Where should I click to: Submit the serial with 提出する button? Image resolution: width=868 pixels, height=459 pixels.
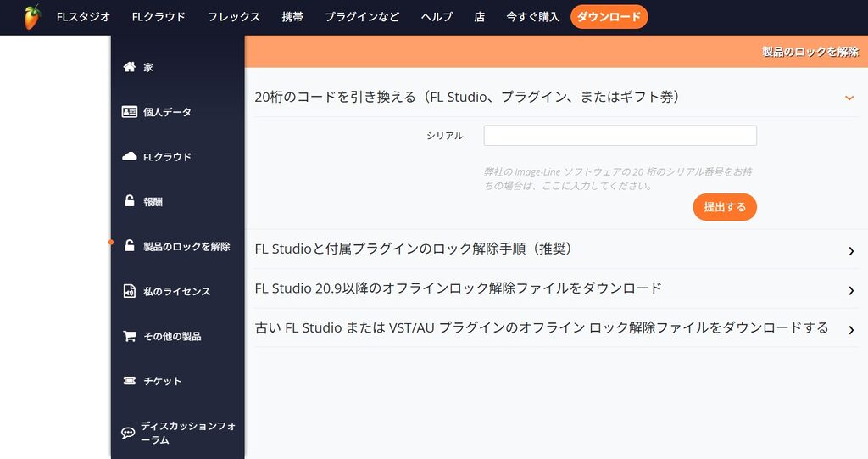click(x=725, y=207)
